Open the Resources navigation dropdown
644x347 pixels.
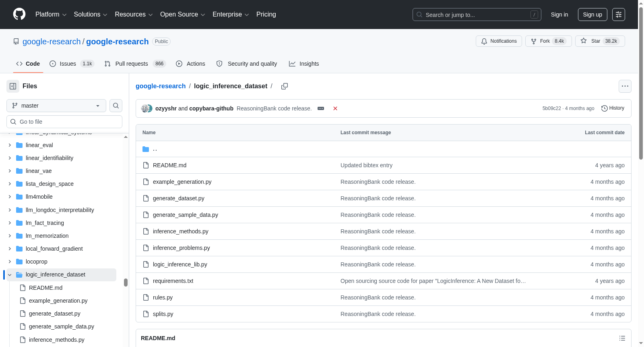tap(134, 15)
